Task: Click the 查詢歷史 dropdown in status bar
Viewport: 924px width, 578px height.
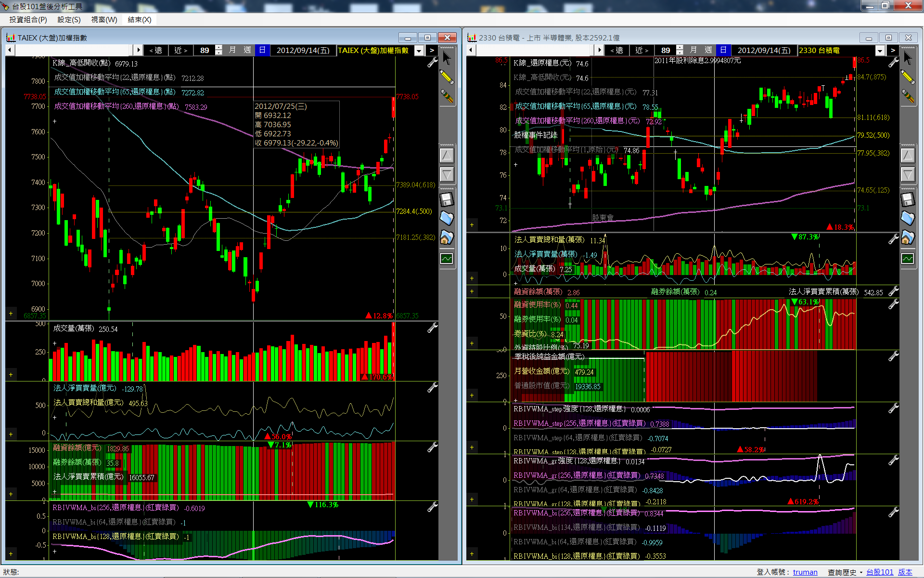Action: tap(845, 572)
